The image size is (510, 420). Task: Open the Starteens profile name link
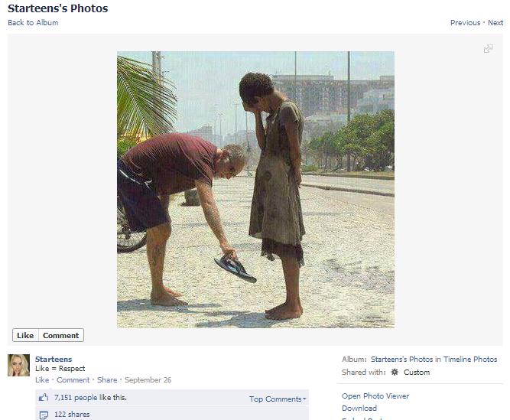54,359
